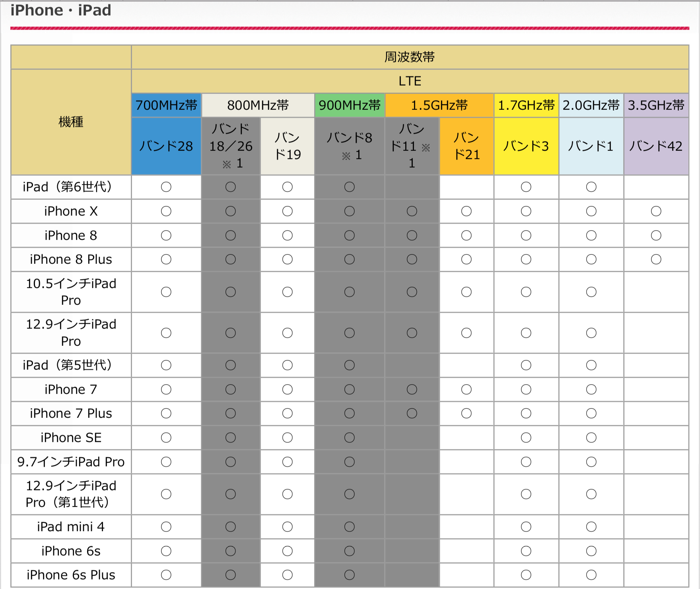Select the バンド18/26 band cell

point(231,146)
